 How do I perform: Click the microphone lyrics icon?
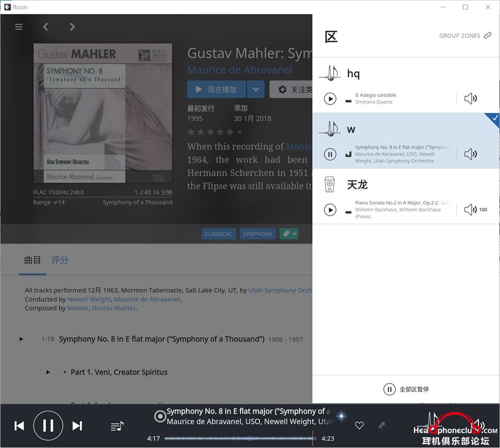click(x=381, y=425)
